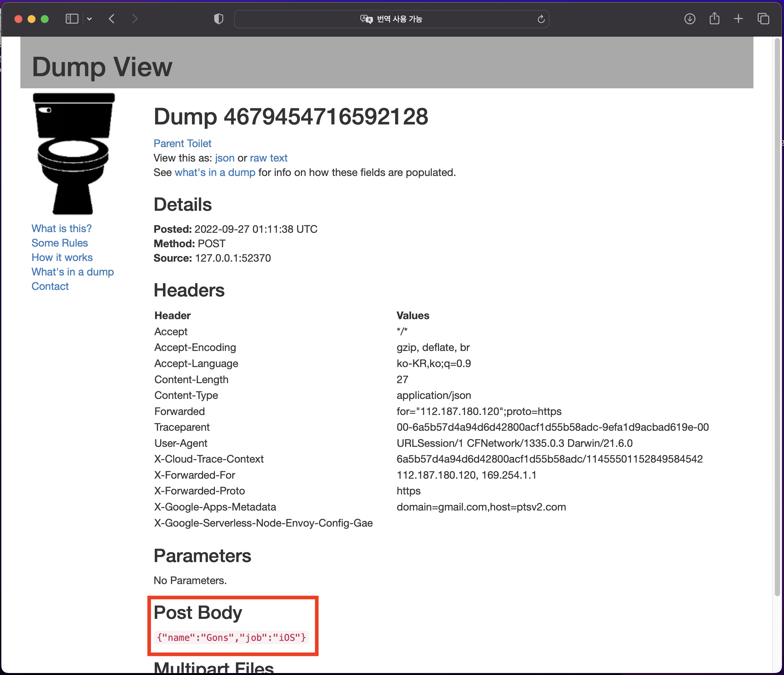Screen dimensions: 784x675
Task: Open the Some Rules sidebar link
Action: tap(59, 243)
